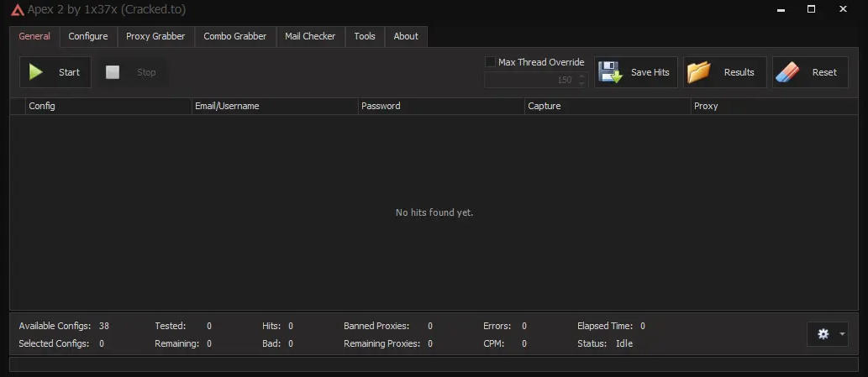Click the 'Selected Configs:' label
This screenshot has height=377, width=868.
54,343
